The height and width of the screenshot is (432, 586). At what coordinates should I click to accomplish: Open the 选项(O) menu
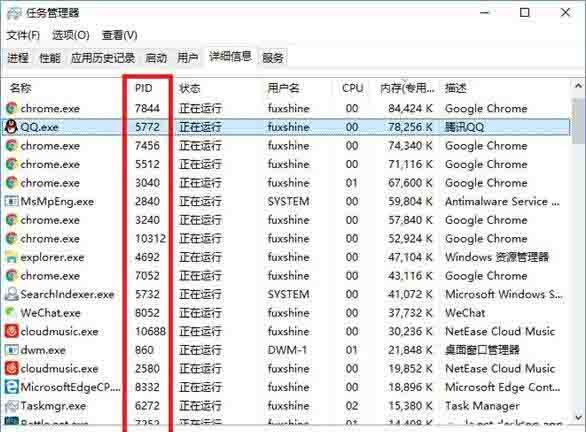point(71,36)
